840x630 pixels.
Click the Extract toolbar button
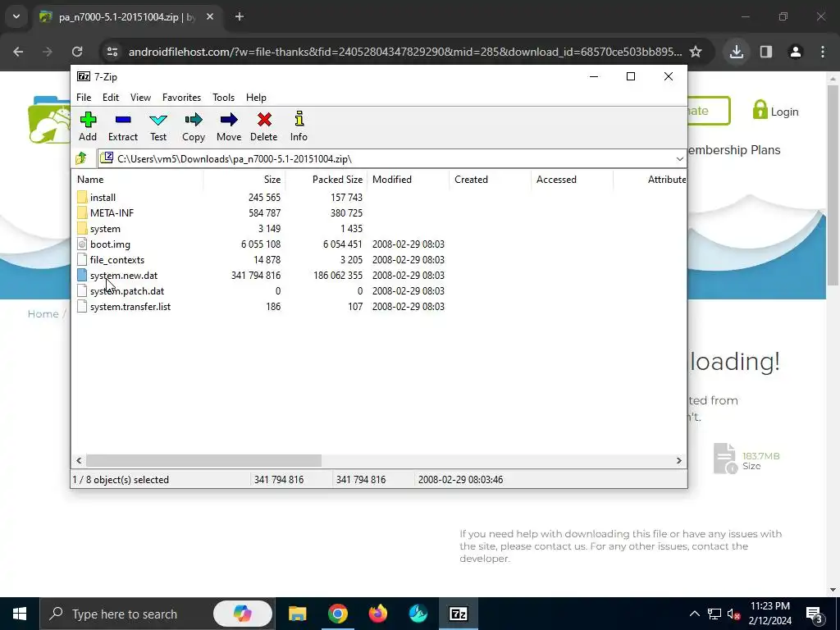click(123, 127)
